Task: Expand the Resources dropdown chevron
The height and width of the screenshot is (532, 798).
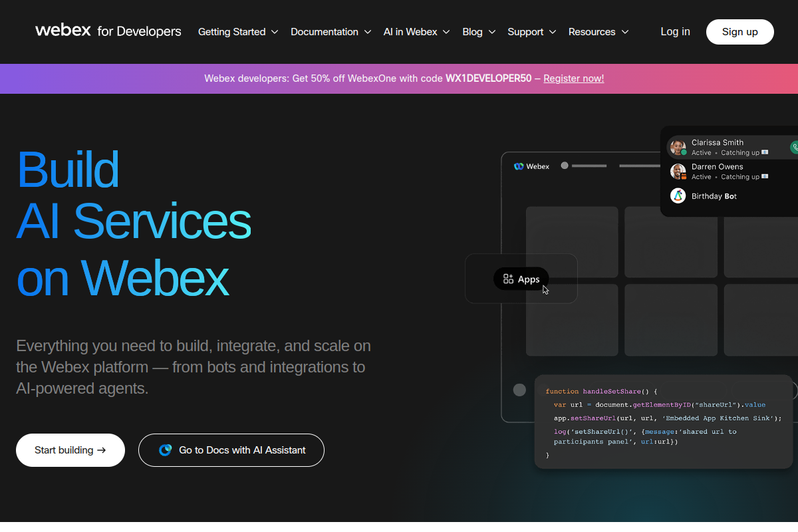Action: [624, 32]
